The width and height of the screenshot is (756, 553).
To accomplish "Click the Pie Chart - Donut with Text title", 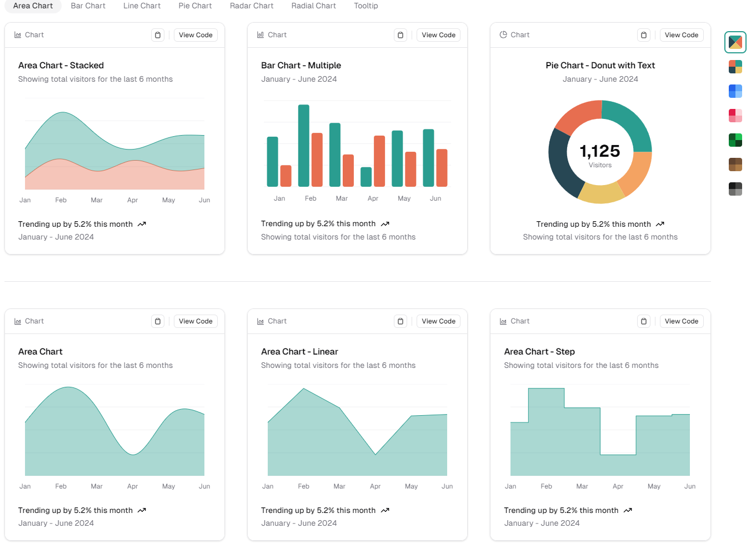I will 600,66.
